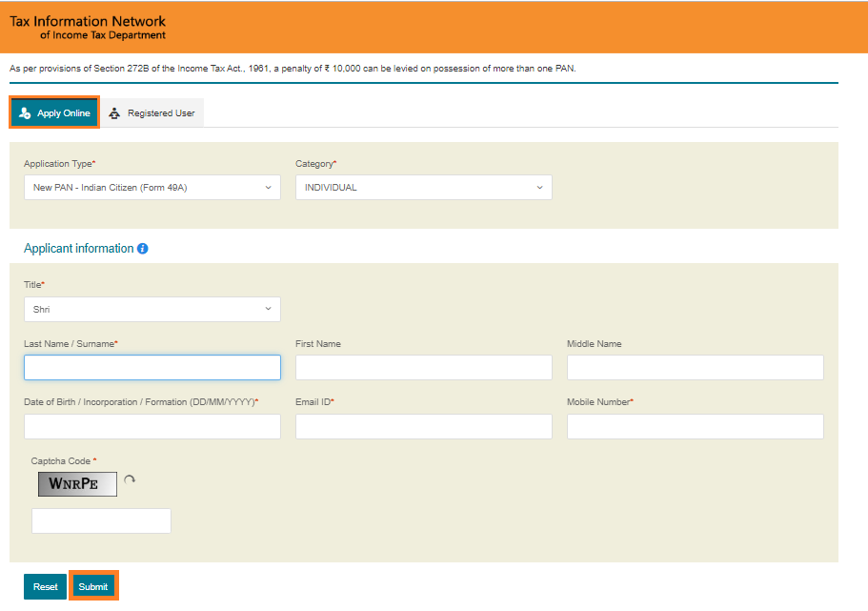The height and width of the screenshot is (611, 868).
Task: Click the Apply Online user icon
Action: click(25, 113)
